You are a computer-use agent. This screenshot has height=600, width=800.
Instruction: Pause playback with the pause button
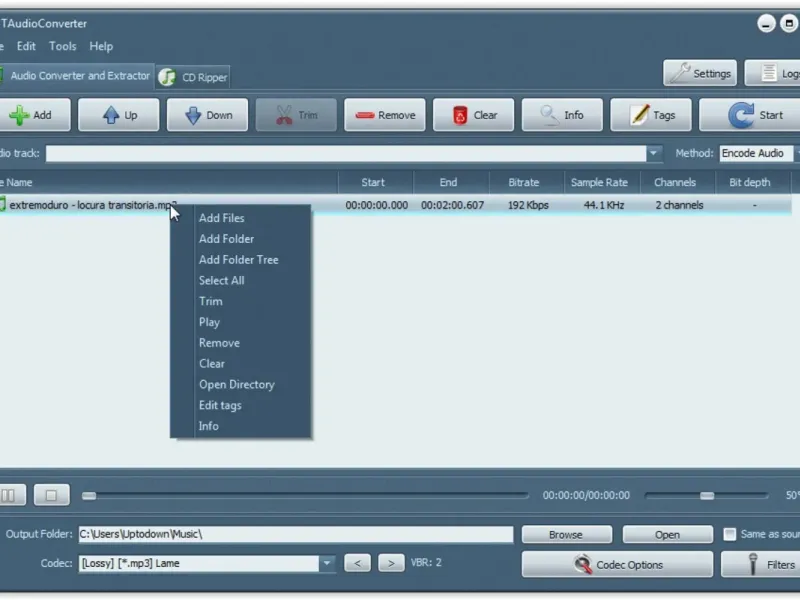(11, 495)
